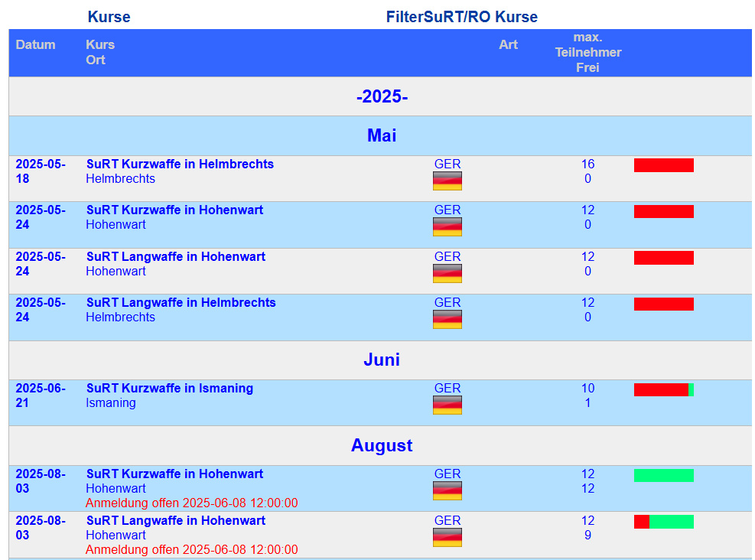Click Anmeldung offen note under August Kurzwaffe Hohenwart
Image resolution: width=755 pixels, height=560 pixels.
(x=192, y=503)
